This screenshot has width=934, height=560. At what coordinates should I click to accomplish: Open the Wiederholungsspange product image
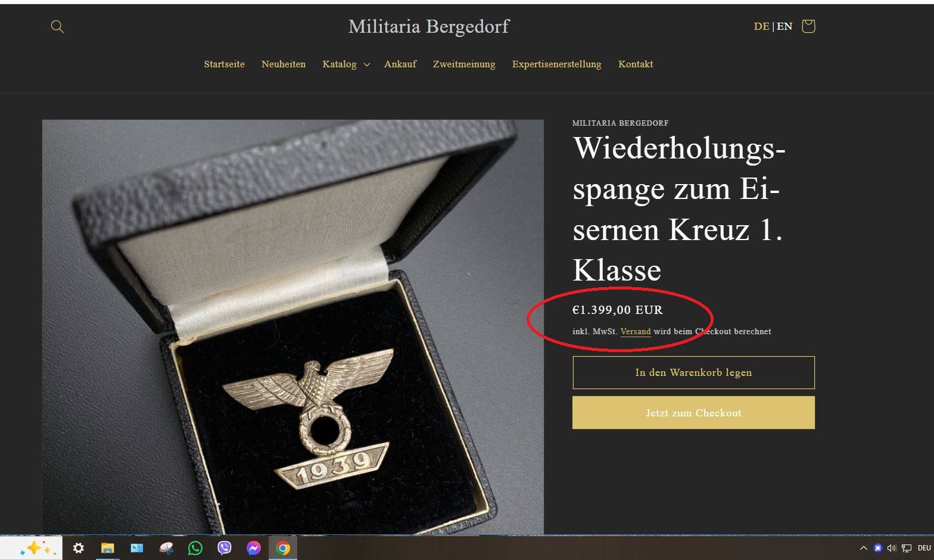point(292,326)
